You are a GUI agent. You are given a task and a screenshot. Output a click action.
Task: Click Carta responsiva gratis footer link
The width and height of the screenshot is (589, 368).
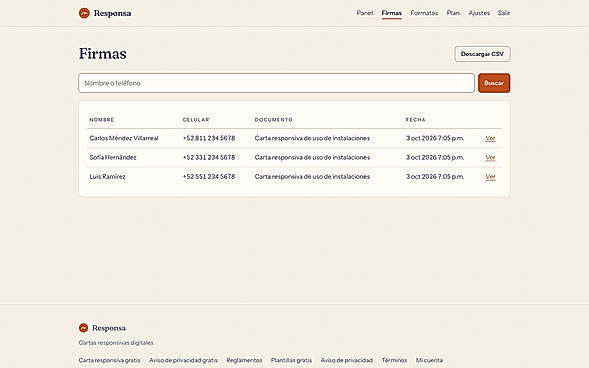(109, 360)
